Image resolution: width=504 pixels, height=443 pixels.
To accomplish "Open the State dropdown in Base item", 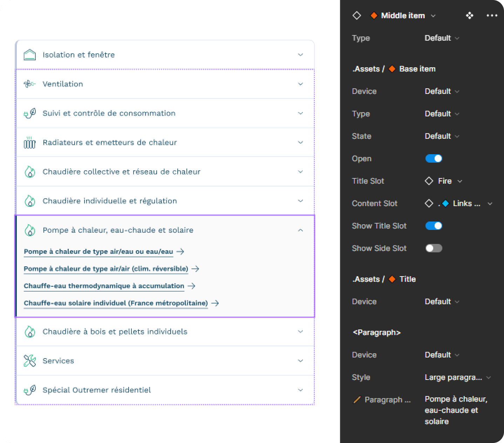I will (x=442, y=136).
